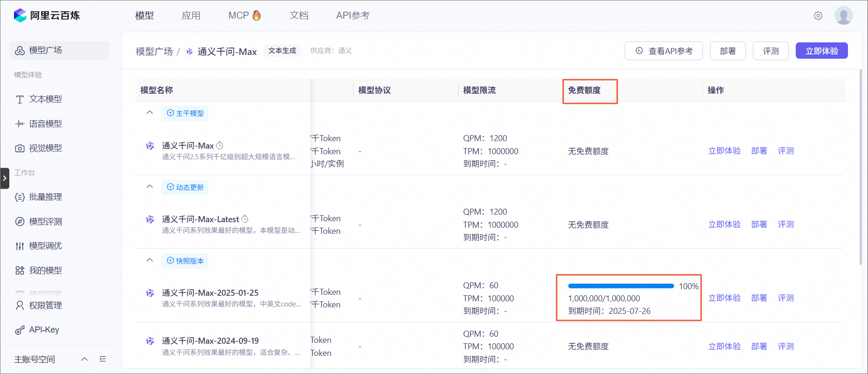
Task: Click the 主干模型 tag label
Action: pos(185,113)
